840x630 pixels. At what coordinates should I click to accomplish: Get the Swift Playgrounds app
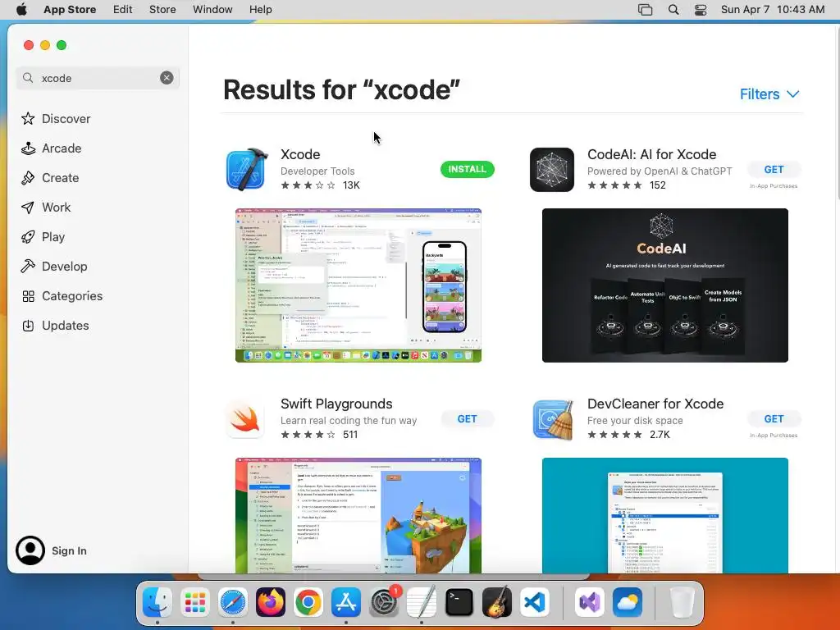click(467, 419)
